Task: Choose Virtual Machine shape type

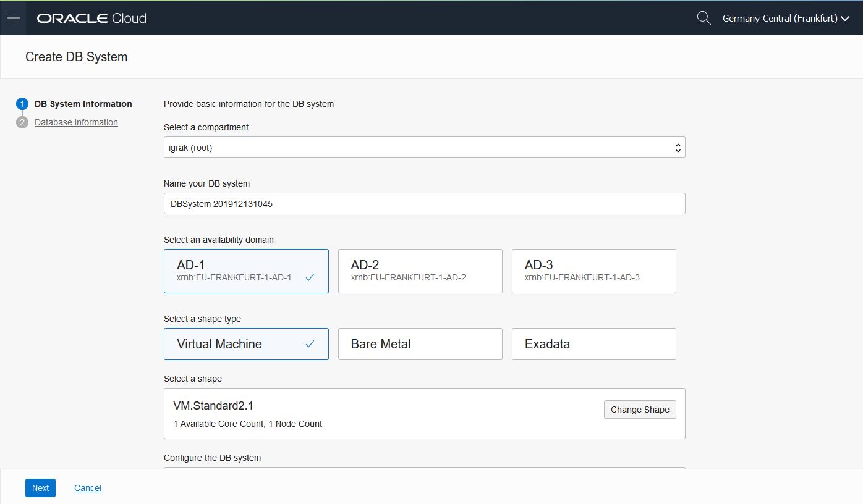Action: coord(246,344)
